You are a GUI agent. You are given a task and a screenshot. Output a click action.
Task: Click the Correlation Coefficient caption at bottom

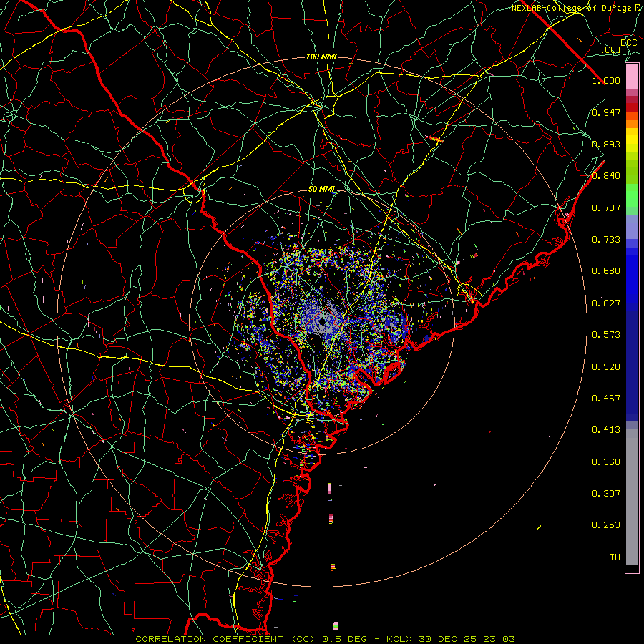click(325, 639)
